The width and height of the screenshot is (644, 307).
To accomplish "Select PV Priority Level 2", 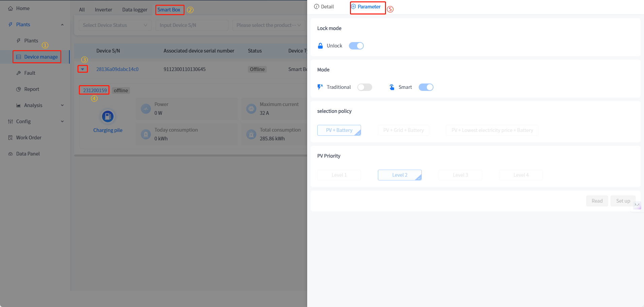I will [x=399, y=175].
